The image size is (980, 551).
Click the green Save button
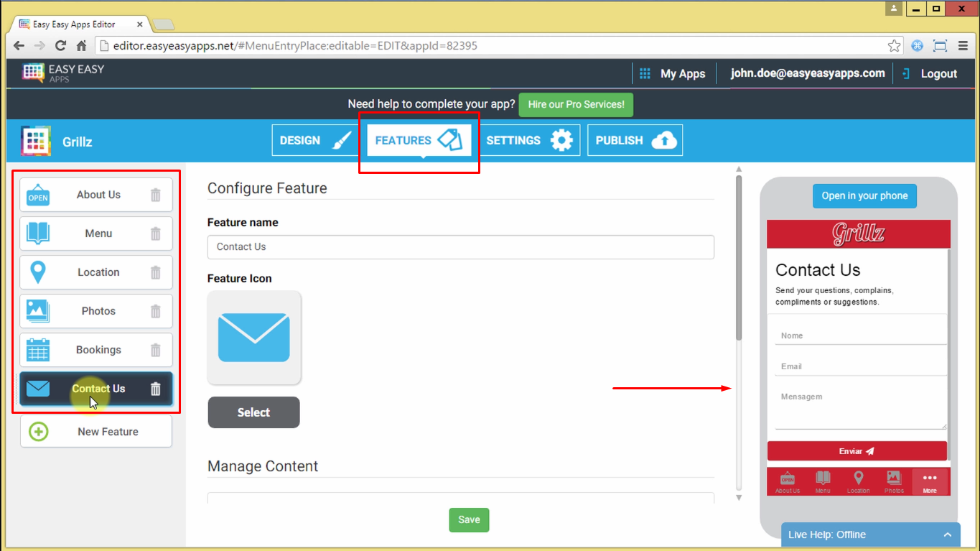click(x=469, y=520)
